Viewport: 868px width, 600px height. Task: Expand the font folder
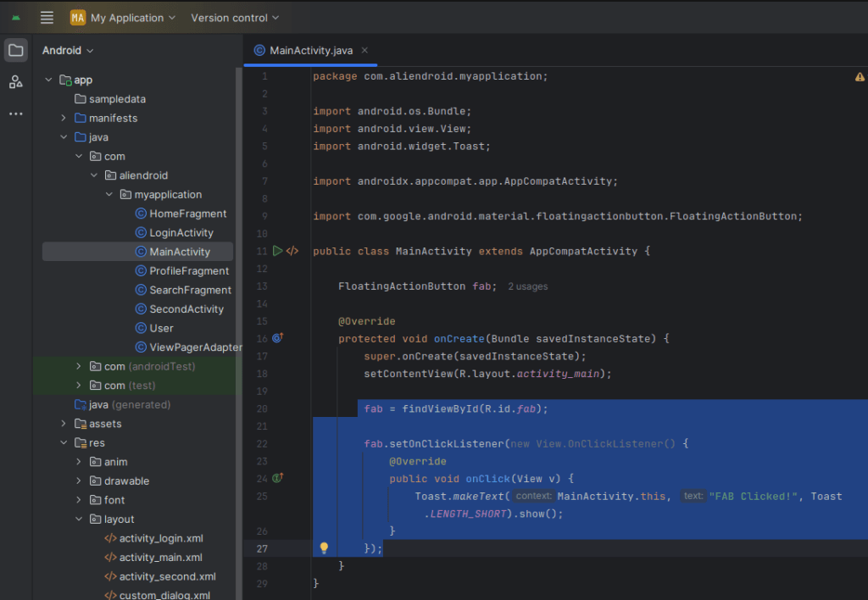pos(79,500)
